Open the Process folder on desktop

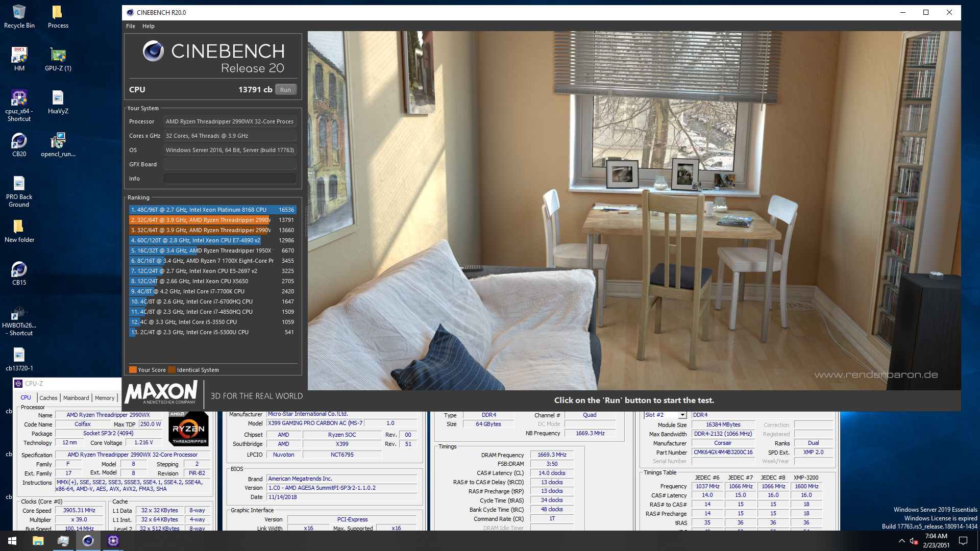[x=58, y=16]
